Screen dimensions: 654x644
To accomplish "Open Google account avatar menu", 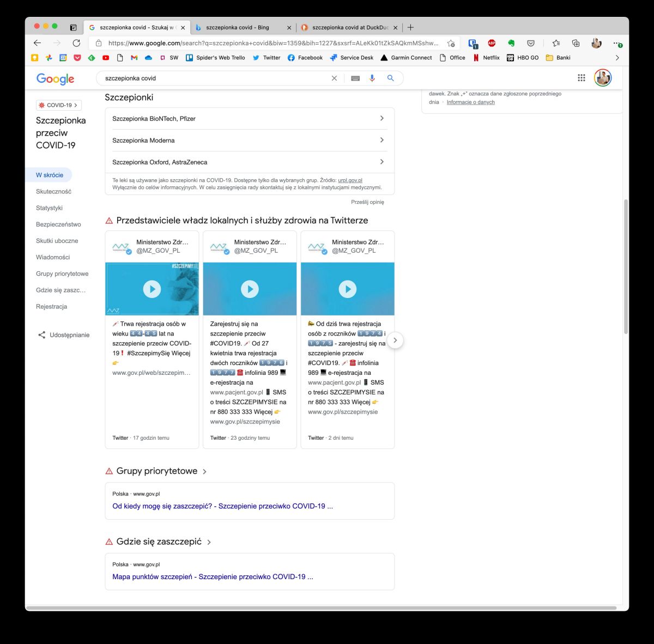I will [x=603, y=78].
